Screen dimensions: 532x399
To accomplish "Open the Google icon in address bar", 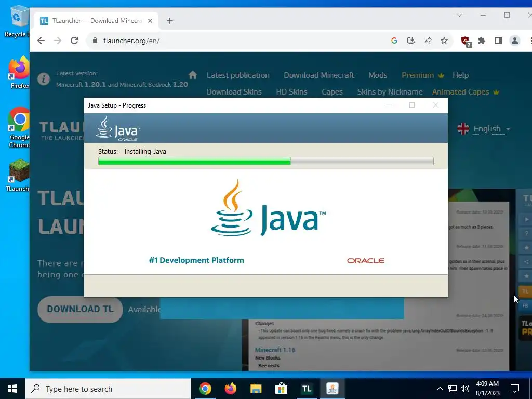I will click(x=394, y=41).
